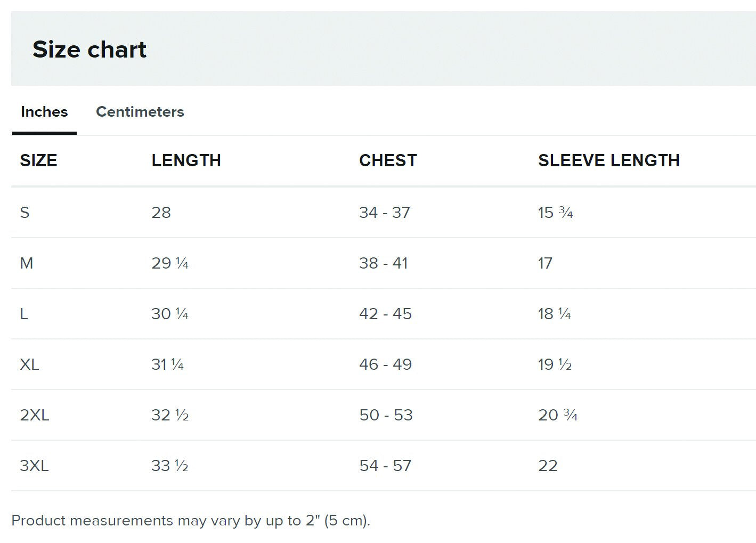756x543 pixels.
Task: Click the 34 - 37 chest value
Action: [385, 213]
